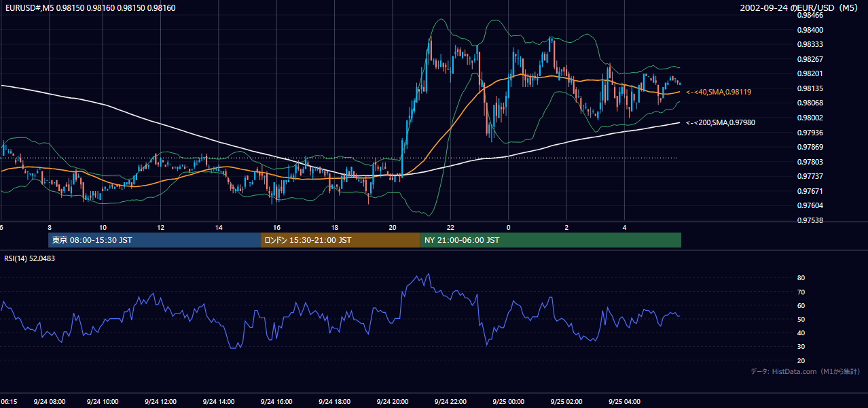Click the RSI axis level 30
The width and height of the screenshot is (868, 408).
[801, 347]
